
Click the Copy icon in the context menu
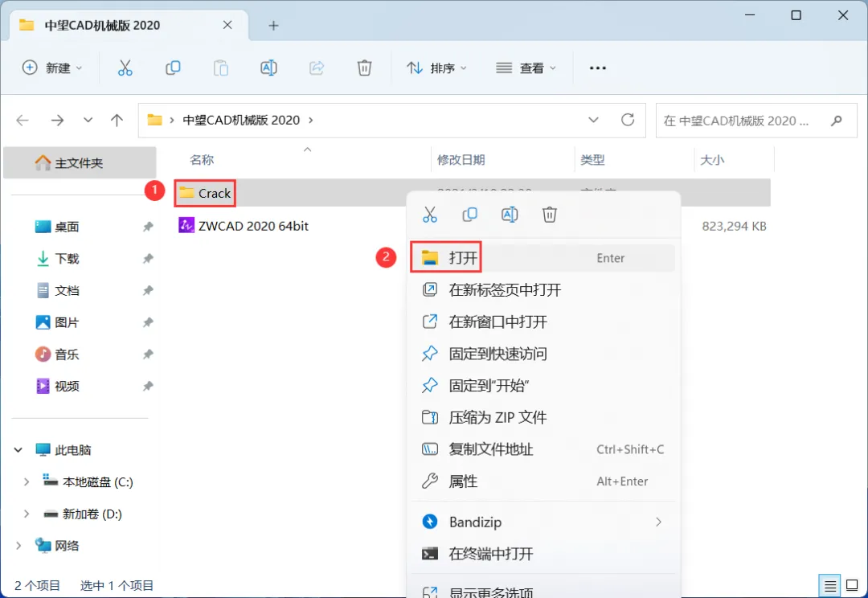[470, 215]
